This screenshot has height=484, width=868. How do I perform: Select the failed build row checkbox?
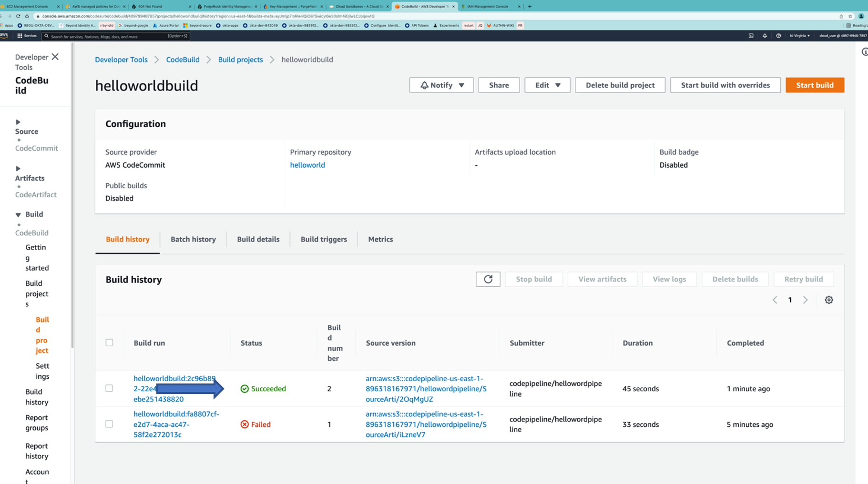(x=109, y=424)
